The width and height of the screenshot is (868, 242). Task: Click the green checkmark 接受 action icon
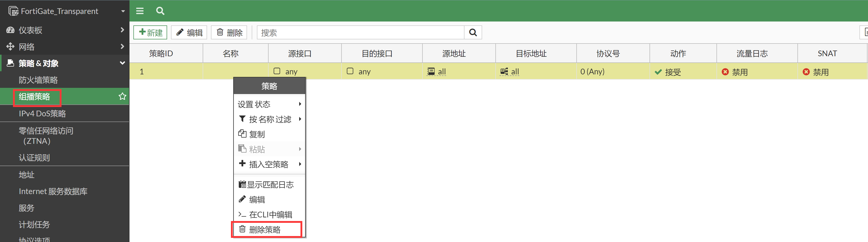click(x=658, y=72)
